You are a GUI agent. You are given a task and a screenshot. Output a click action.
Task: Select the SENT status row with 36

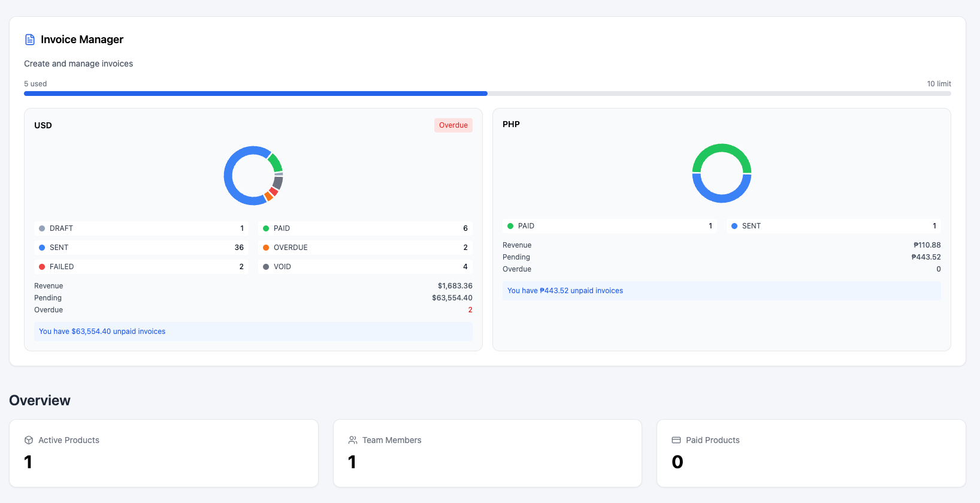[x=141, y=248]
